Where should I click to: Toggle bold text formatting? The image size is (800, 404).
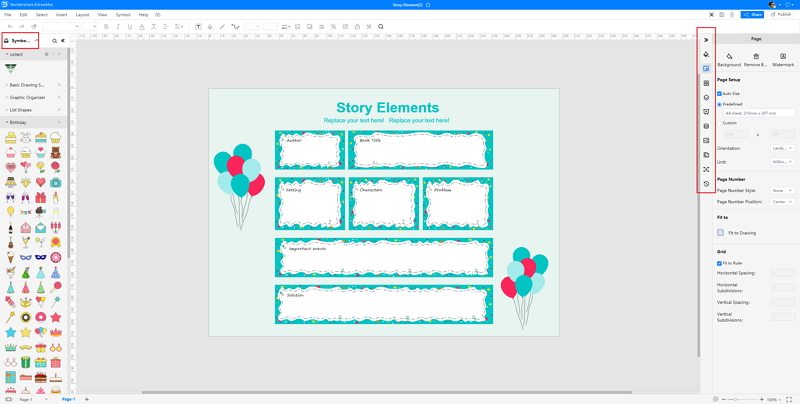[106, 27]
